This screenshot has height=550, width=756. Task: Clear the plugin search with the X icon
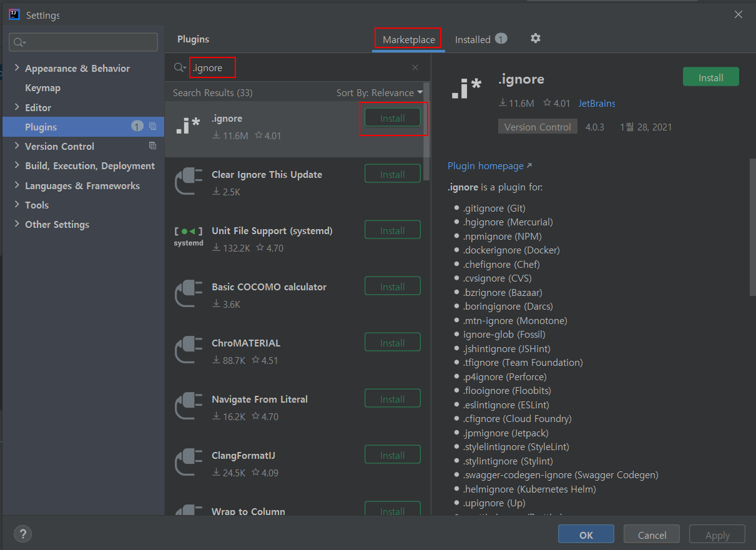click(415, 67)
